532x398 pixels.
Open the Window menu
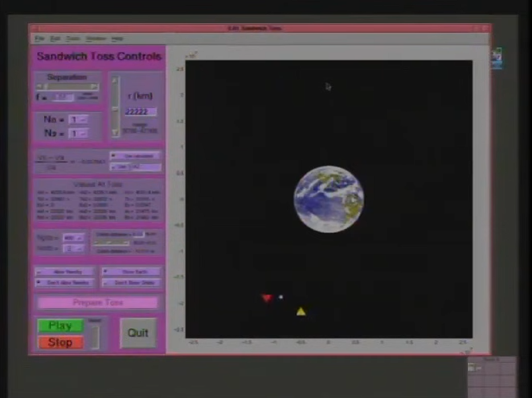[x=96, y=38]
